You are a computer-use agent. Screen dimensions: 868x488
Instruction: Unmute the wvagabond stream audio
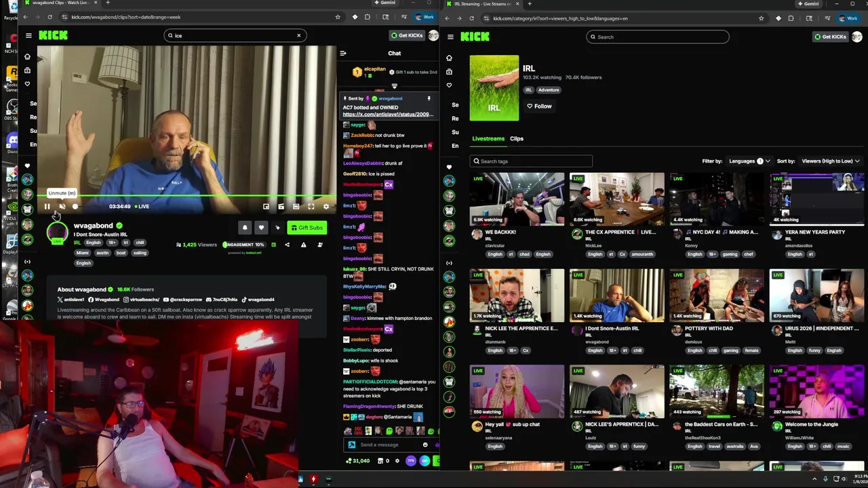click(x=62, y=207)
